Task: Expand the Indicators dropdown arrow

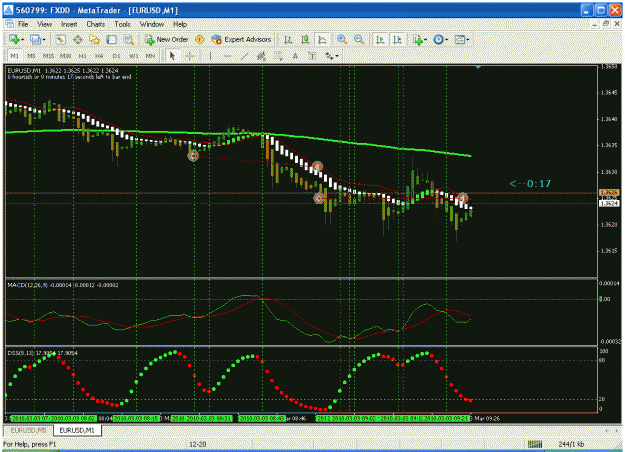Action: coord(426,40)
